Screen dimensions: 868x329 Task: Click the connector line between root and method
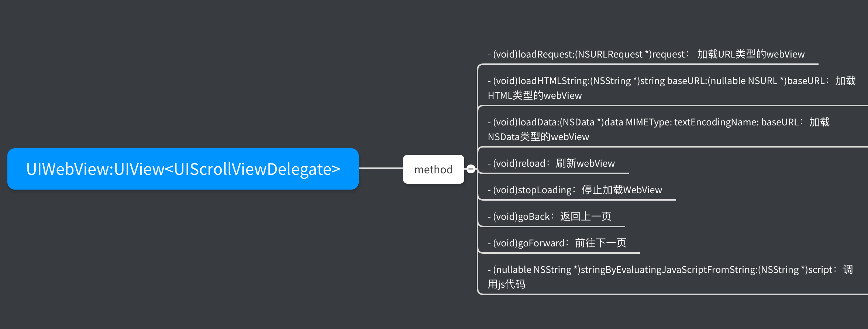coord(381,168)
